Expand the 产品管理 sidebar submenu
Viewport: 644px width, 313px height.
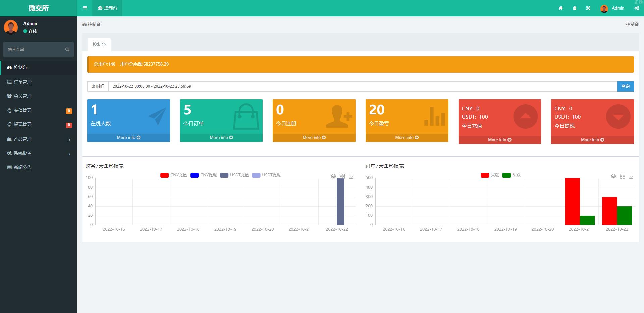pyautogui.click(x=38, y=139)
